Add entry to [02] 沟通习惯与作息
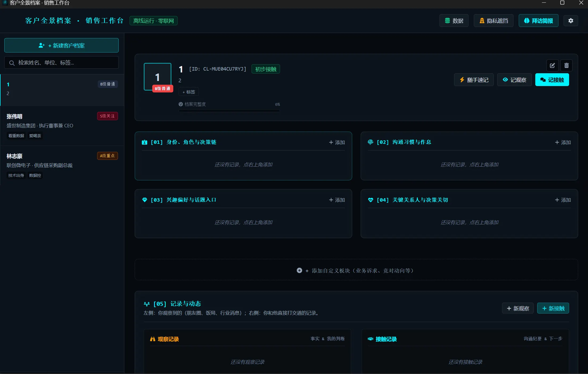This screenshot has width=588, height=374. point(563,142)
